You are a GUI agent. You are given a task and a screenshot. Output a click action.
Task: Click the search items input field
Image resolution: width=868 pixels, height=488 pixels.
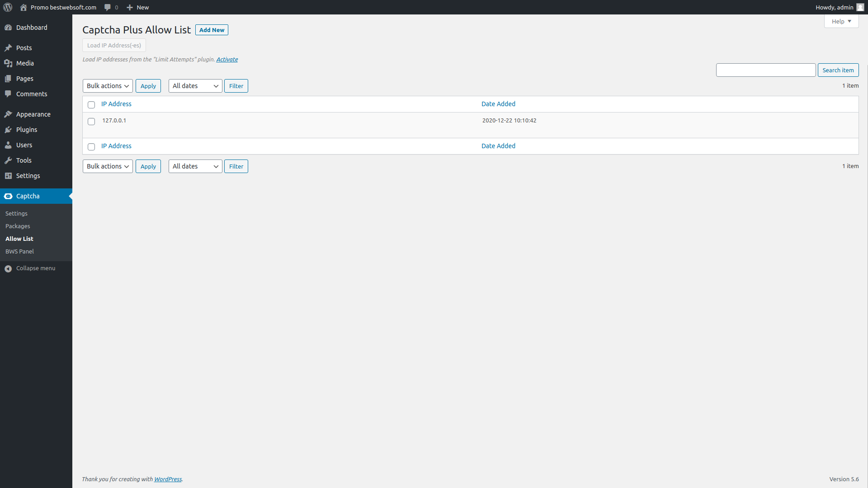pos(765,70)
